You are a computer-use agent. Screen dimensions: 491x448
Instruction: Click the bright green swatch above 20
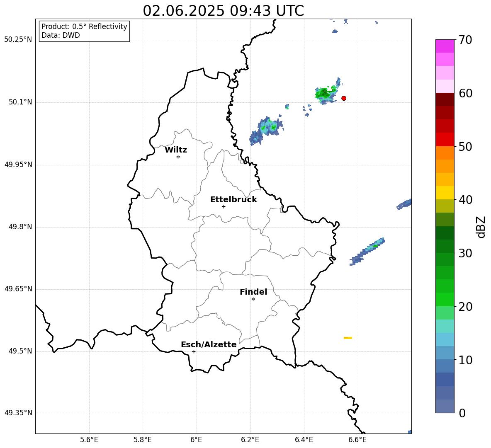(x=445, y=299)
